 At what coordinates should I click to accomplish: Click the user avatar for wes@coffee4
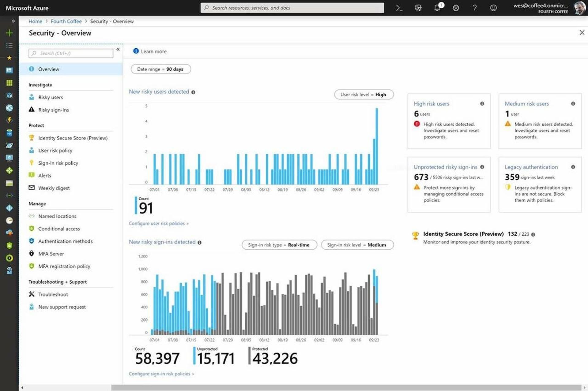pyautogui.click(x=579, y=8)
